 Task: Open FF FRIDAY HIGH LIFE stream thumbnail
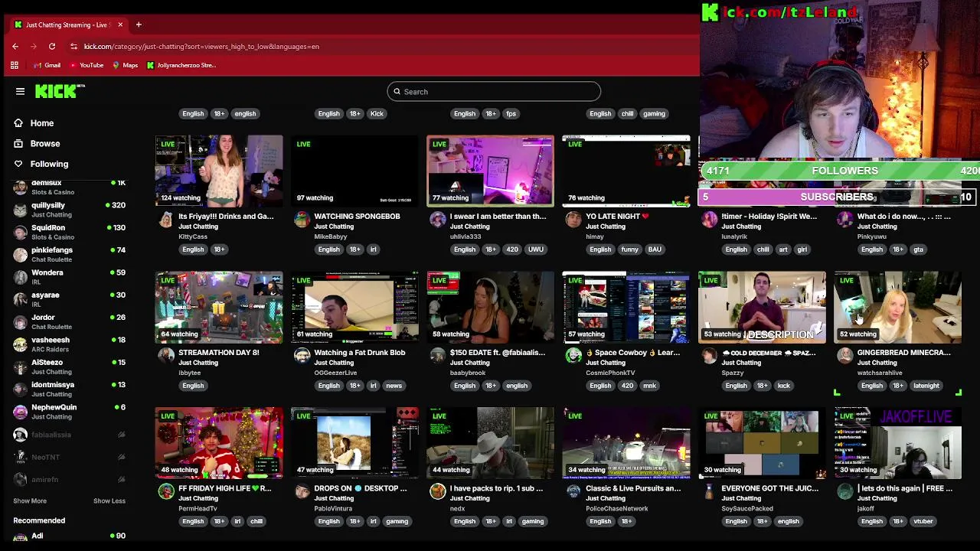219,443
